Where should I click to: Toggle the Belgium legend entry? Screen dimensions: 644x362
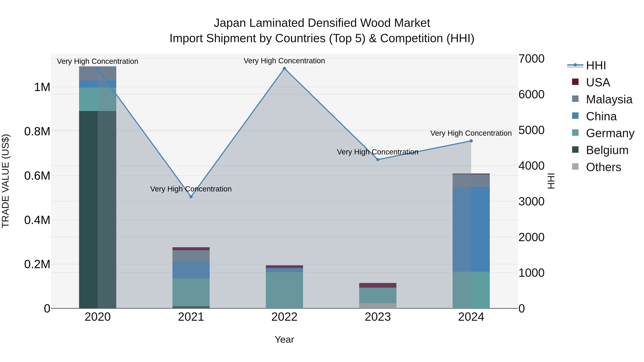[x=600, y=150]
